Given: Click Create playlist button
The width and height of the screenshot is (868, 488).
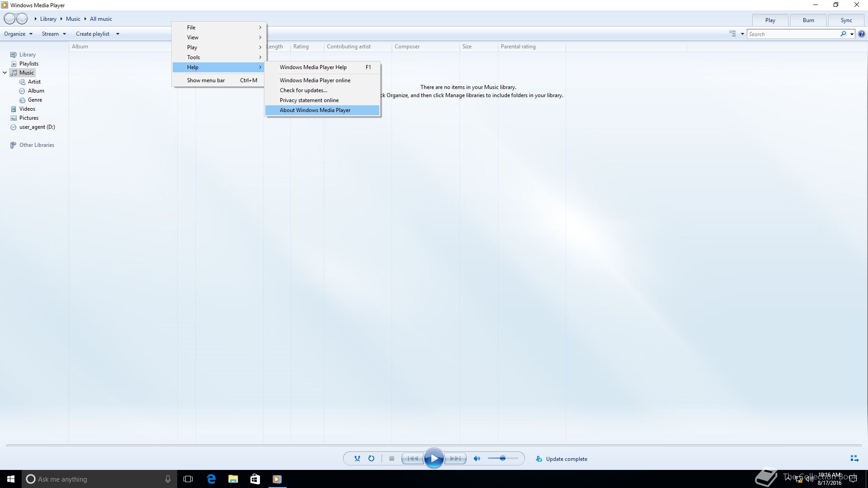Looking at the screenshot, I should (x=93, y=34).
